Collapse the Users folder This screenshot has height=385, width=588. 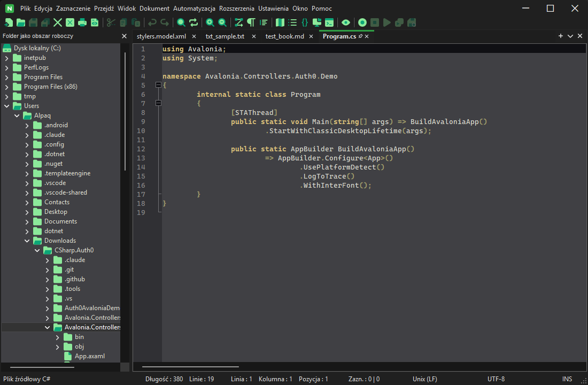click(7, 106)
